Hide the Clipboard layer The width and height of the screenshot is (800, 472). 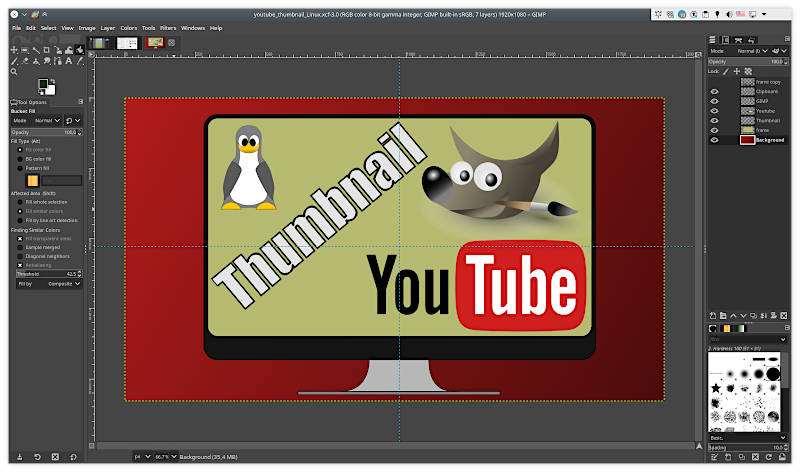coord(714,91)
